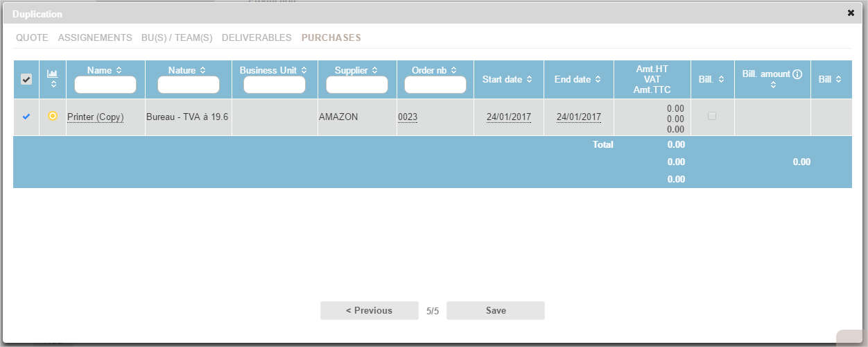868x347 pixels.
Task: Click the info icon beside Bill. amount
Action: point(797,74)
